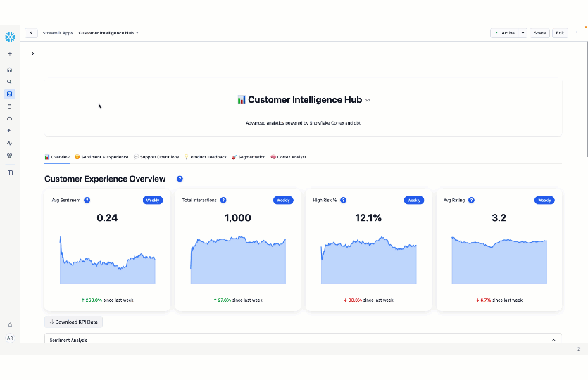
Task: Open the Home icon in sidebar
Action: click(10, 70)
